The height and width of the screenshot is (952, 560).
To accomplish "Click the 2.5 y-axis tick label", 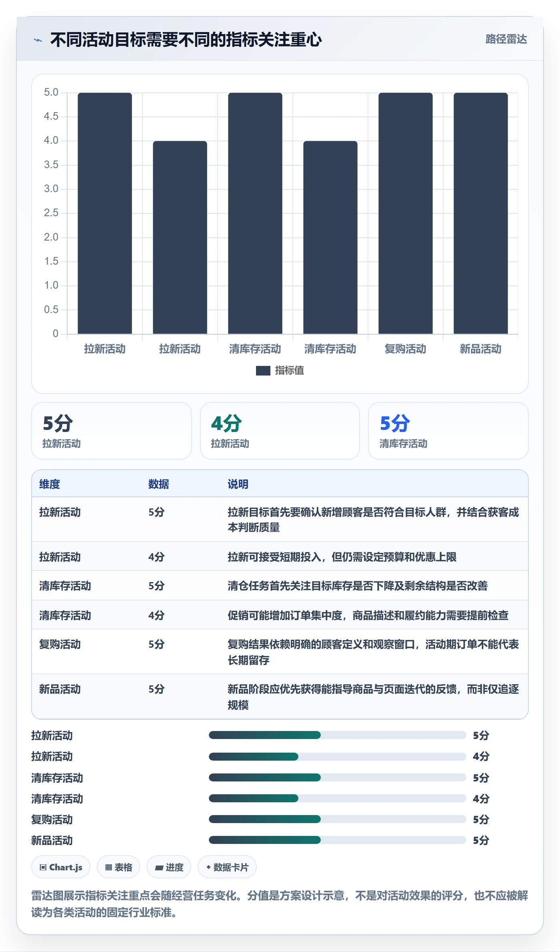I will (x=51, y=213).
